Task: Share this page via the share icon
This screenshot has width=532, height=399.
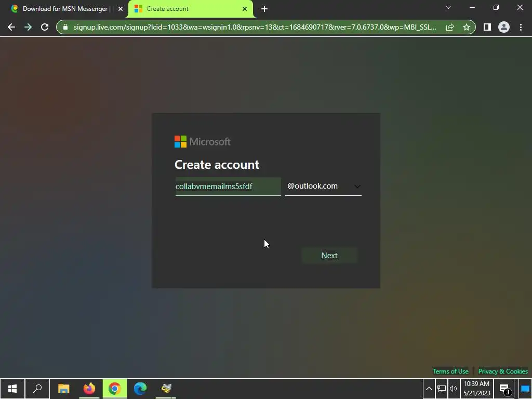Action: 450,27
